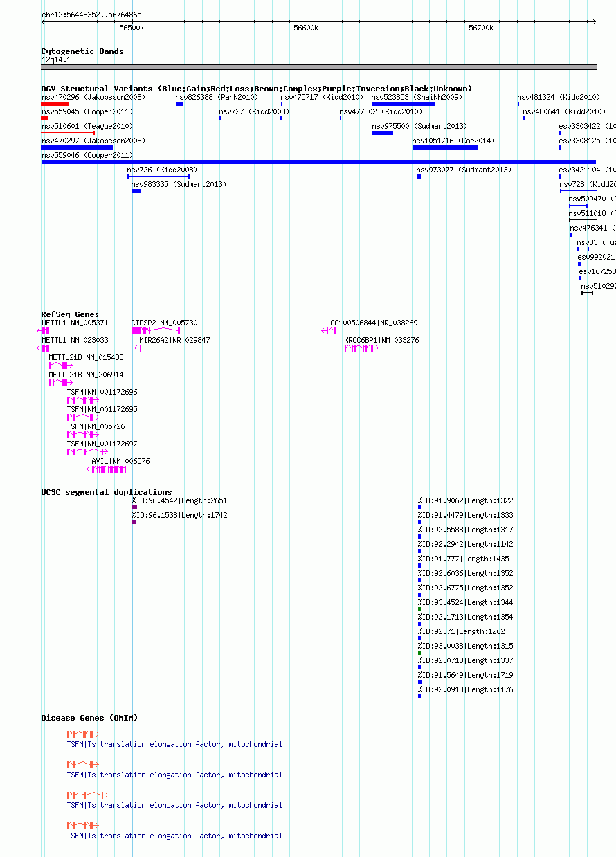Click AVIL|NM_006576 gene label
616x857 pixels.
(120, 462)
